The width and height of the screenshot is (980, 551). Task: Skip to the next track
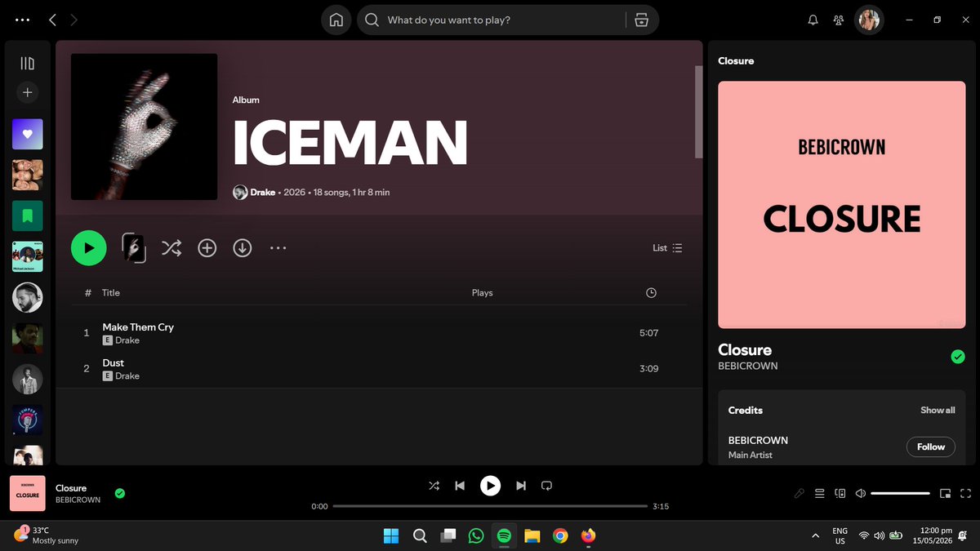click(521, 486)
